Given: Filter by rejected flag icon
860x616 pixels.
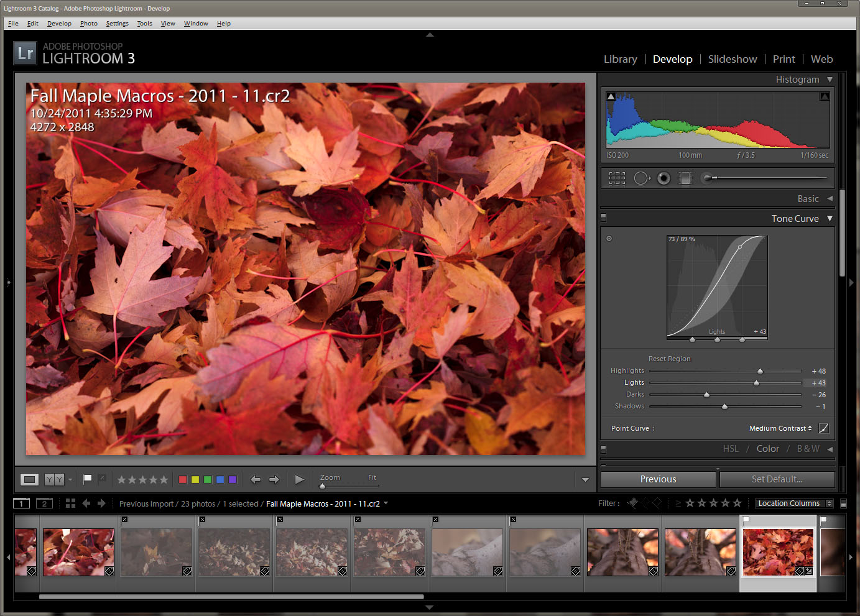Looking at the screenshot, I should tap(656, 503).
